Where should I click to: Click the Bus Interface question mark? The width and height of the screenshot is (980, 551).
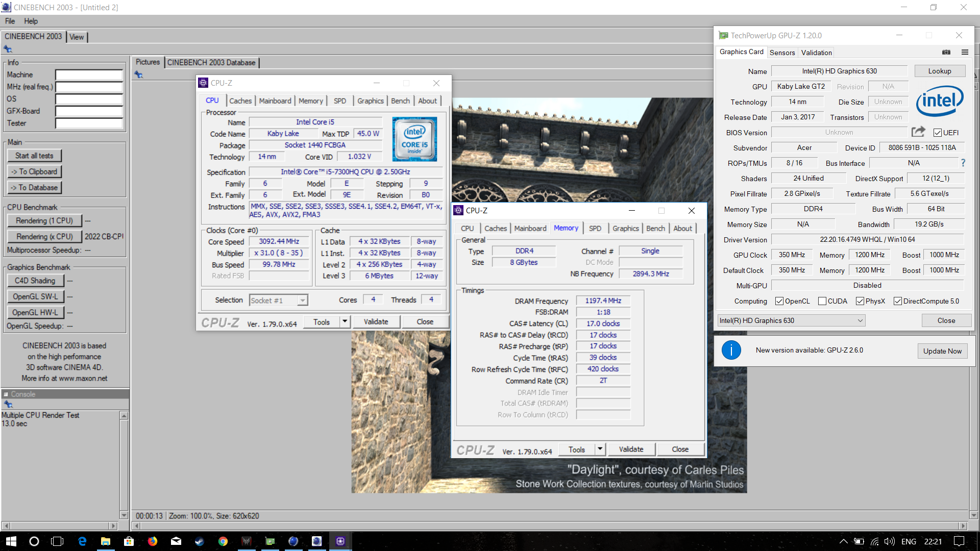963,163
